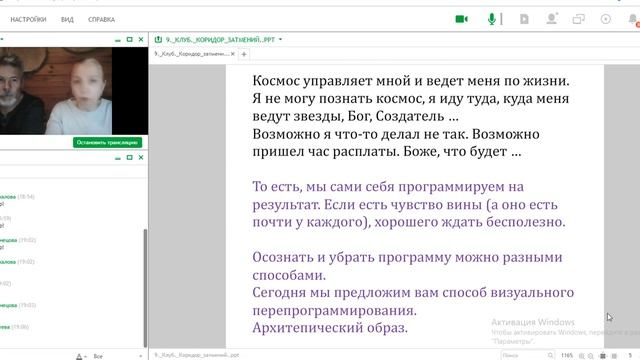Add a new document tab with plus
640x360 pixels.
click(244, 54)
